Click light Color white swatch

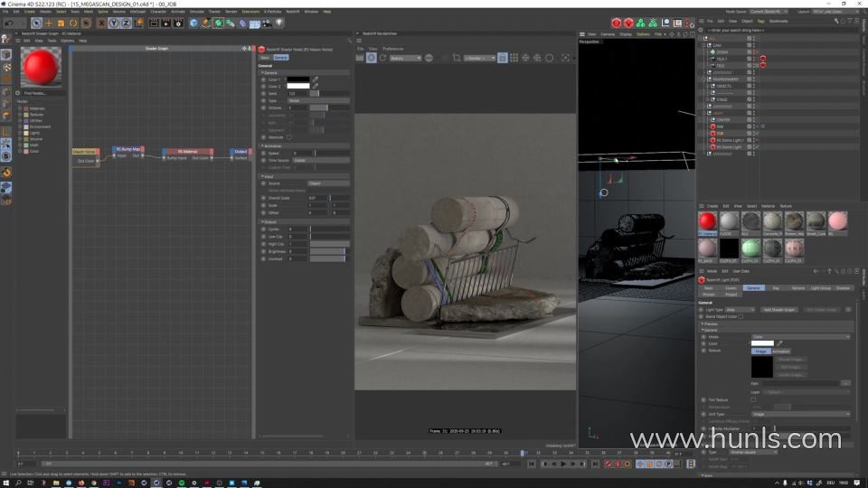click(x=762, y=343)
